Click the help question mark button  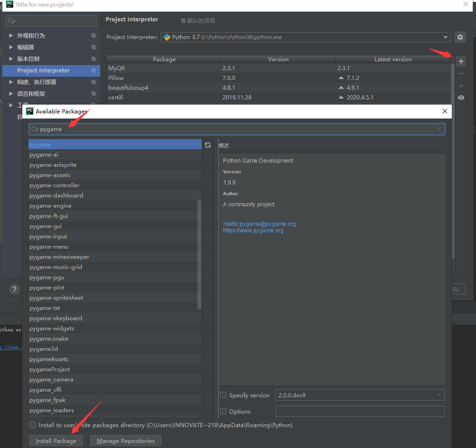[x=14, y=289]
